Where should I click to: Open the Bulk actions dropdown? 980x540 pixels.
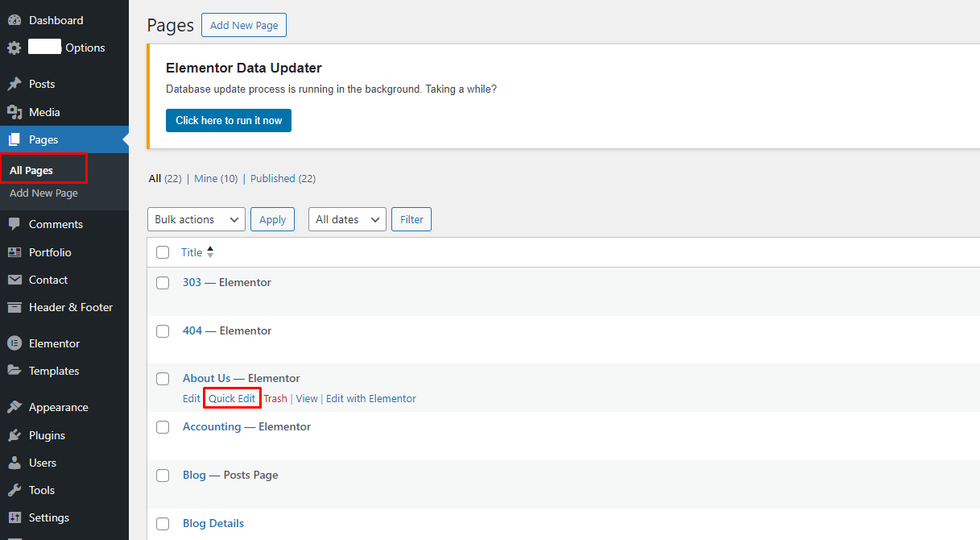click(196, 219)
